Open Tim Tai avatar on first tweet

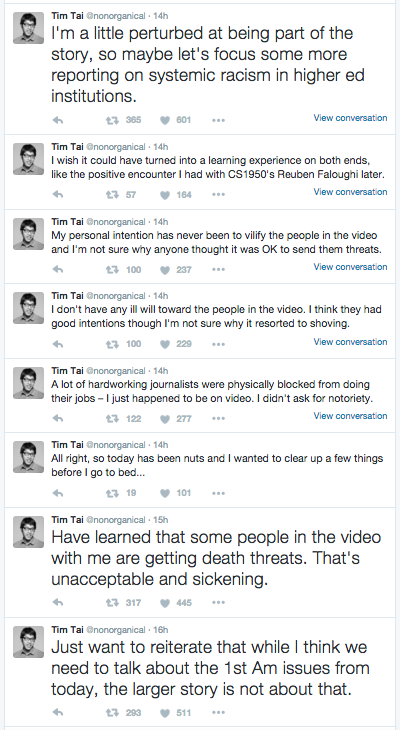(28, 28)
